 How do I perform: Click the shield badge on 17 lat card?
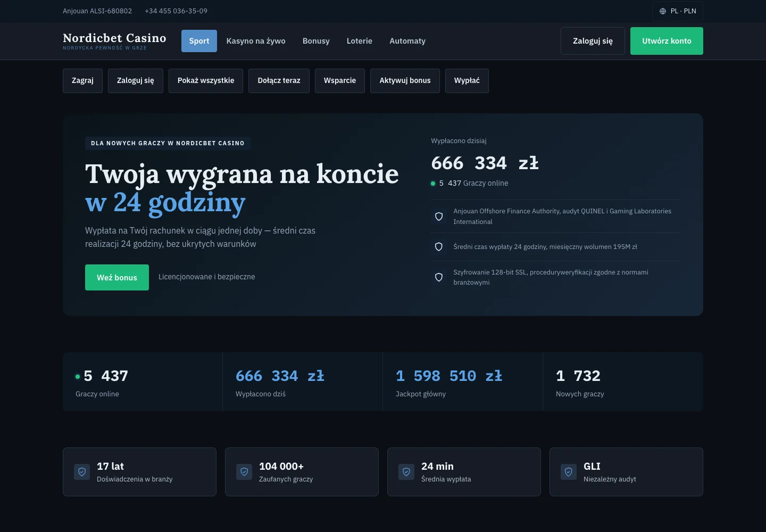82,472
